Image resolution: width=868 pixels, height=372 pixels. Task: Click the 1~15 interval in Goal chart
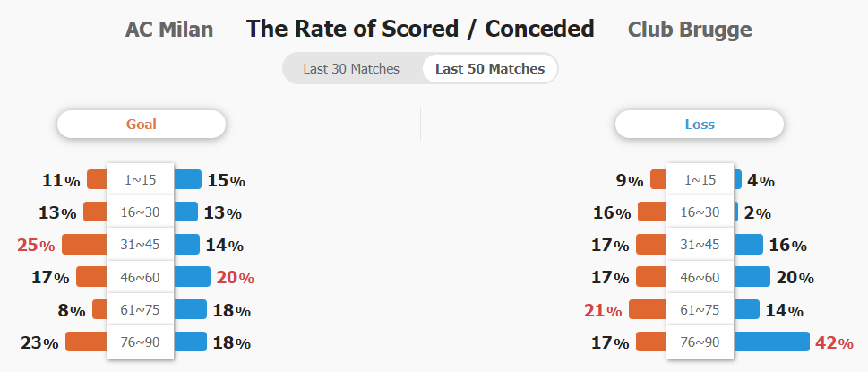tap(140, 180)
